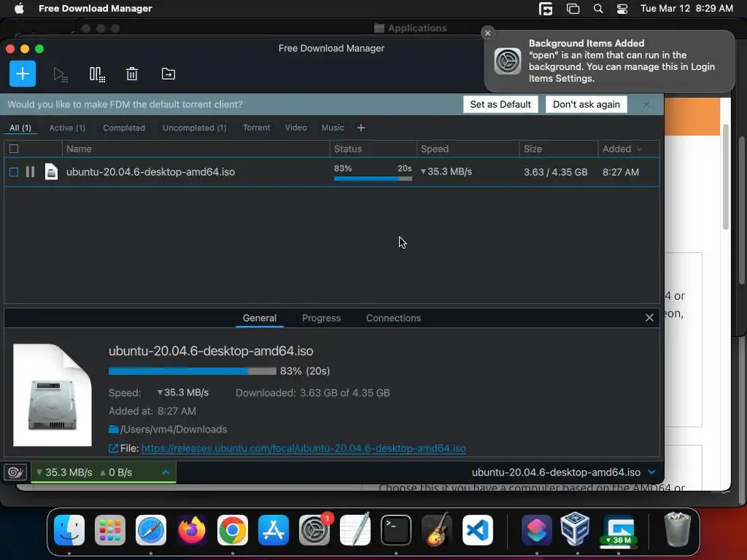
Task: Select the Music filter tab
Action: [x=333, y=128]
